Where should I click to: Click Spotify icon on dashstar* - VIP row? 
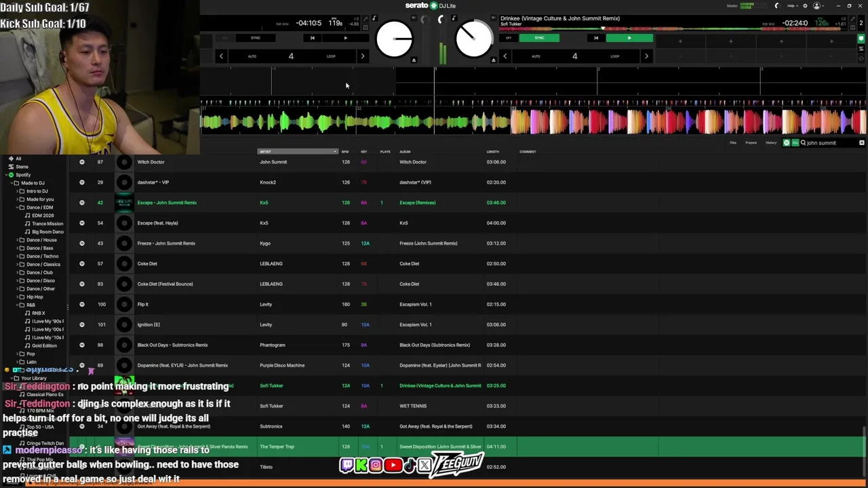pos(82,182)
